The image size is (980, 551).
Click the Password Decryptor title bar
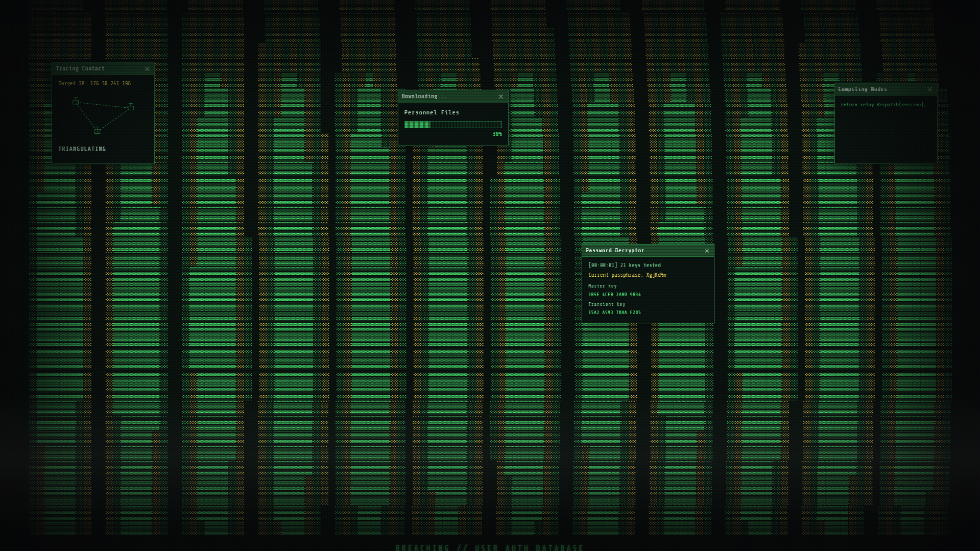coord(648,251)
